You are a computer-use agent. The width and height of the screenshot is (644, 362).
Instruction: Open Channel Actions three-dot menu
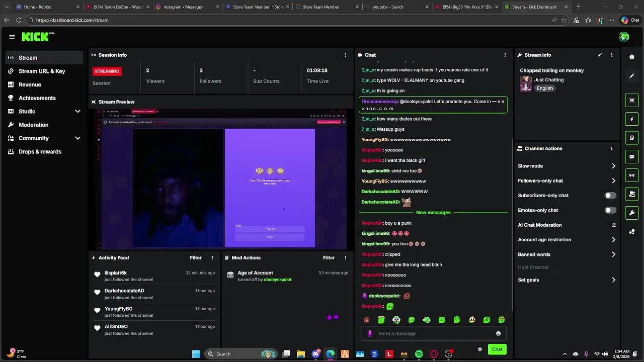(x=612, y=148)
